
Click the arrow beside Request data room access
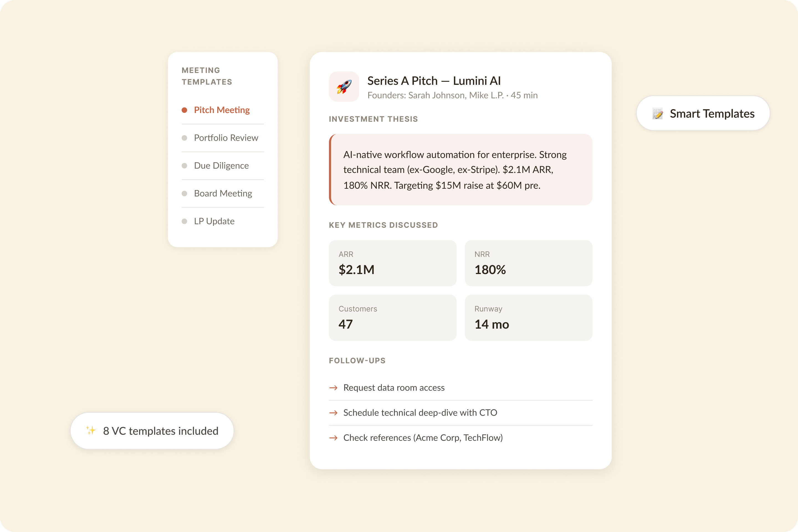click(334, 388)
